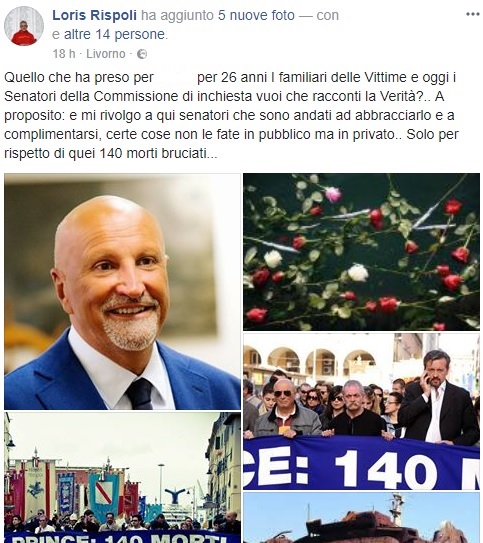The width and height of the screenshot is (483, 543).
Task: Open the crowd holding '140' banner photo
Action: [x=361, y=411]
